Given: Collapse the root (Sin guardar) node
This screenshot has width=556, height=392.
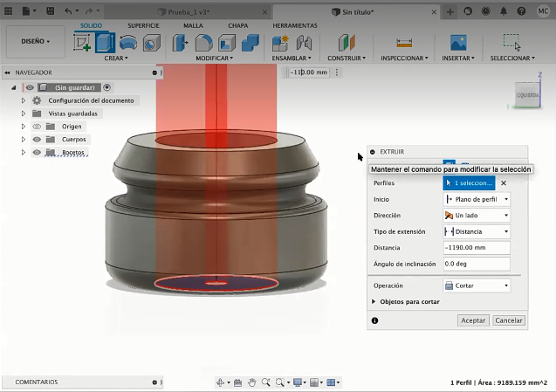Looking at the screenshot, I should 13,87.
